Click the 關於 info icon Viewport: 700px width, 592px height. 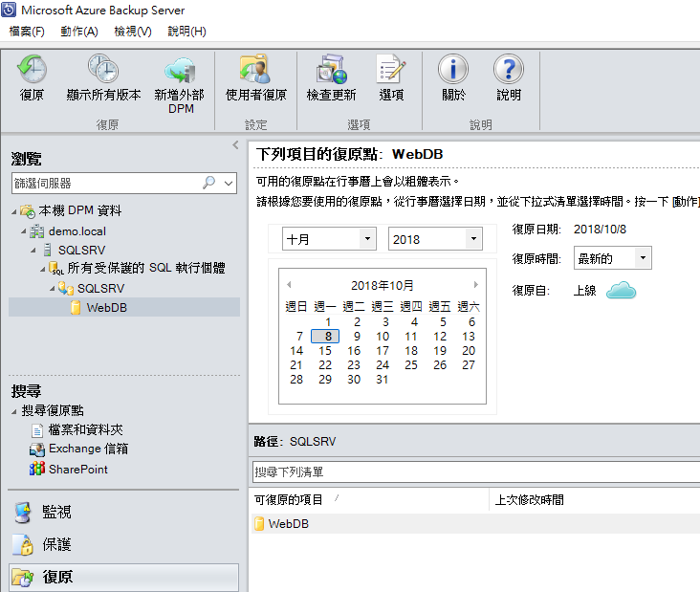coord(453,69)
